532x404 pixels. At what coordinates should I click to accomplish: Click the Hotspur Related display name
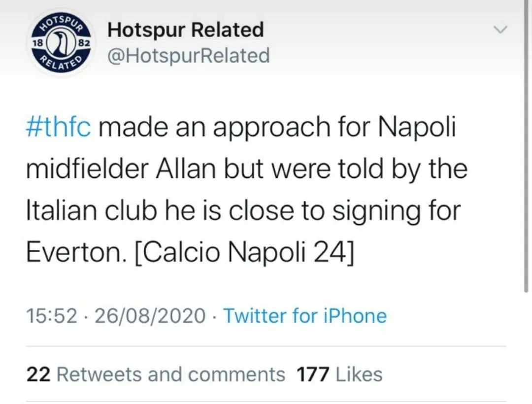click(x=185, y=30)
